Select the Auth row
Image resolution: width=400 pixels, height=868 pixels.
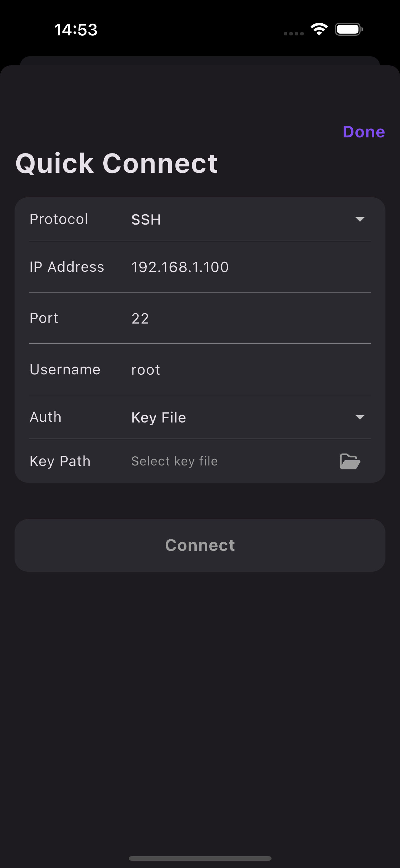pos(45,417)
